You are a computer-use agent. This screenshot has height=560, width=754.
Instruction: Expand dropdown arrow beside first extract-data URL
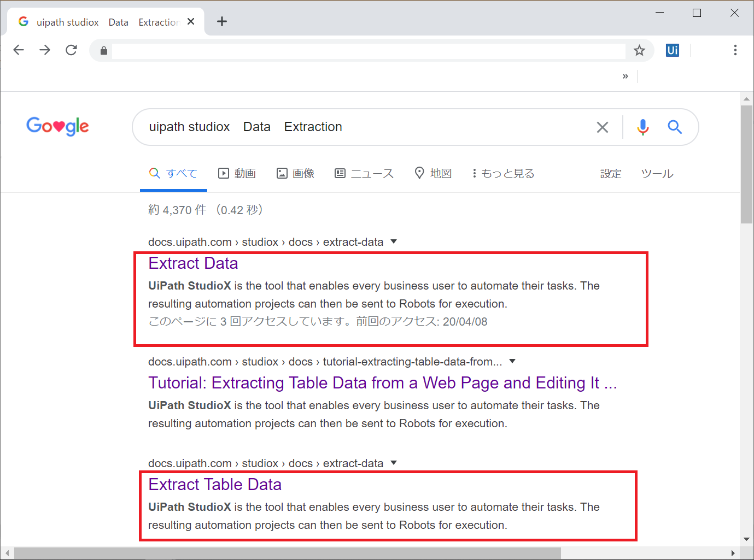pyautogui.click(x=394, y=241)
